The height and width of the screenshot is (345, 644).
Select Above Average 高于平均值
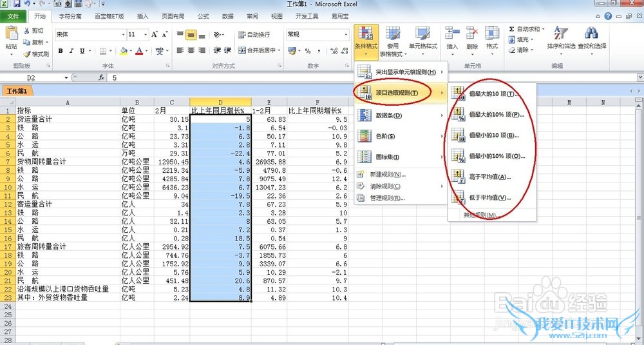[492, 177]
